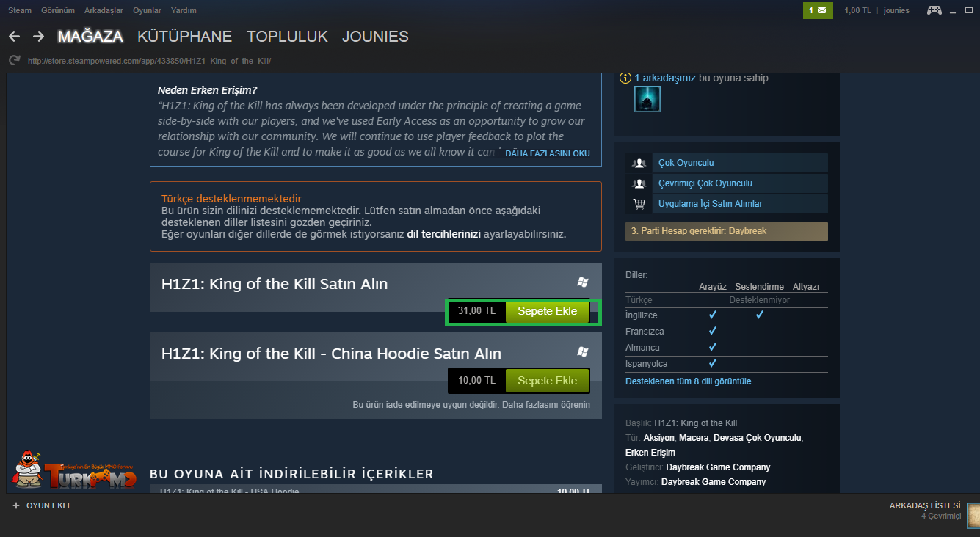Open the Oyunlar menu

[147, 10]
